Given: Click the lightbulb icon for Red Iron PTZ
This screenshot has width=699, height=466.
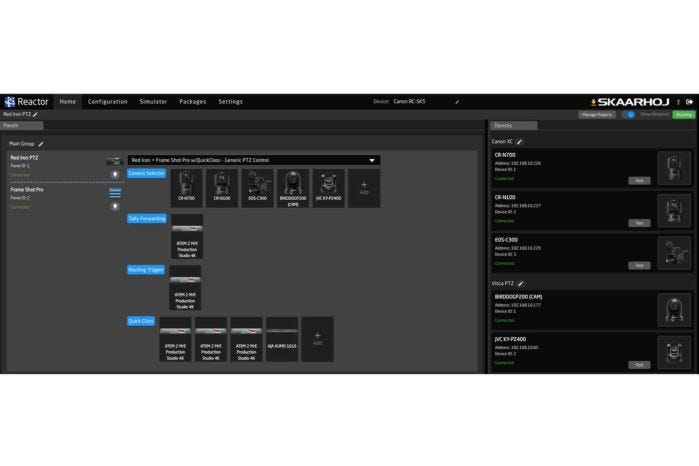Looking at the screenshot, I should click(x=115, y=174).
